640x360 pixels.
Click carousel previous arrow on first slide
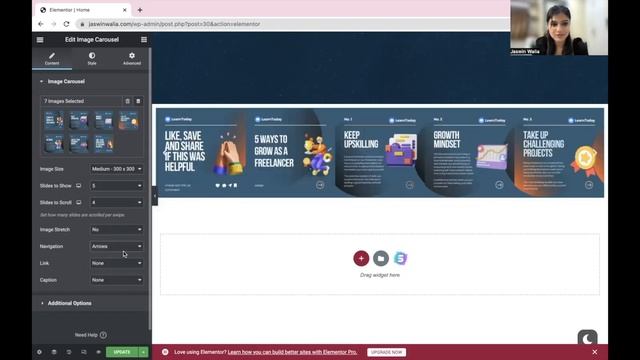(165, 153)
